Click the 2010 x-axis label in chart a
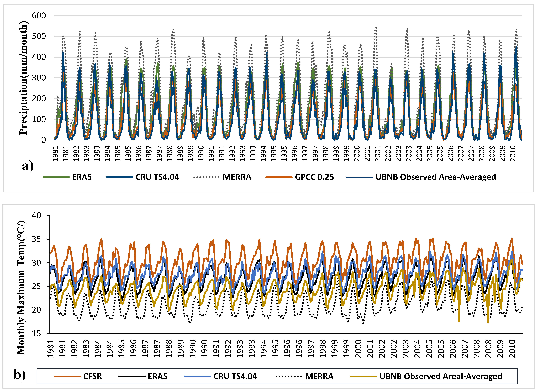Screen dimensions: 537x392 tap(513, 153)
